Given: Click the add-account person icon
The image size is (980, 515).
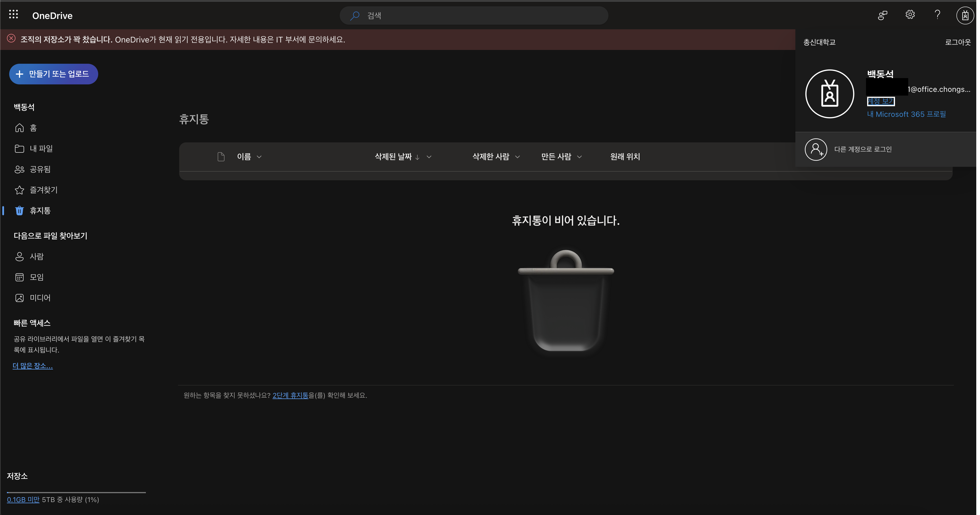Looking at the screenshot, I should pos(816,149).
